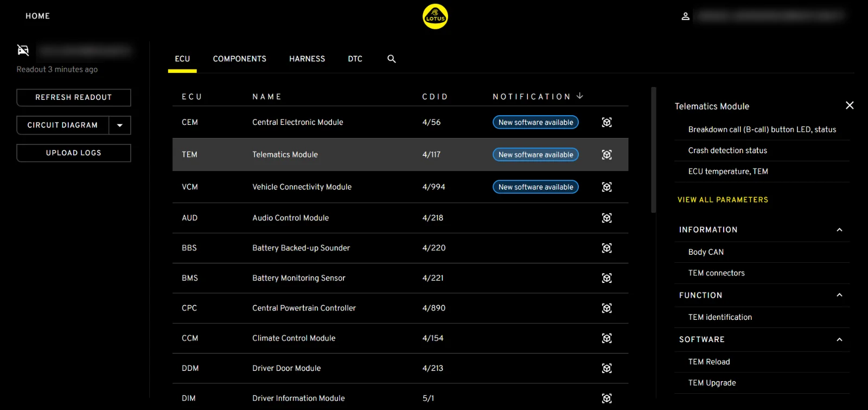
Task: Collapse the FUNCTION section
Action: [x=839, y=295]
